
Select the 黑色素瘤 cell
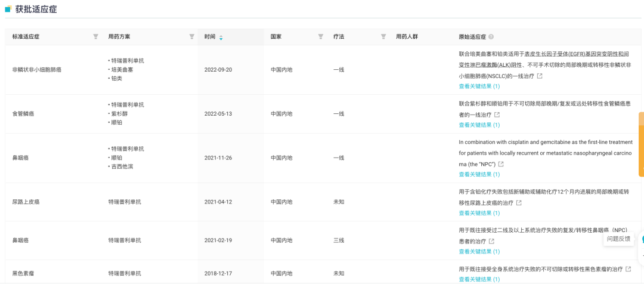[23, 273]
